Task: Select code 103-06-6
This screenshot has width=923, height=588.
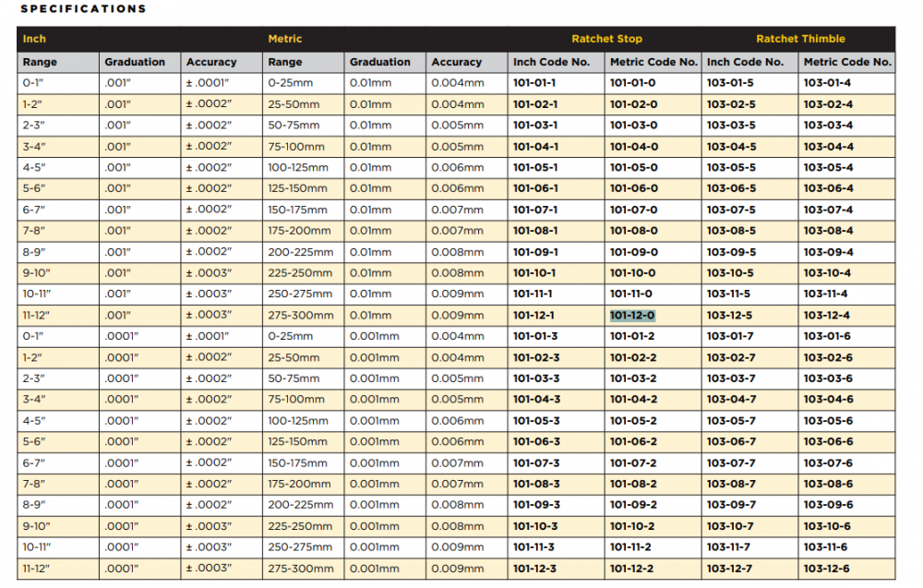Action: [829, 441]
